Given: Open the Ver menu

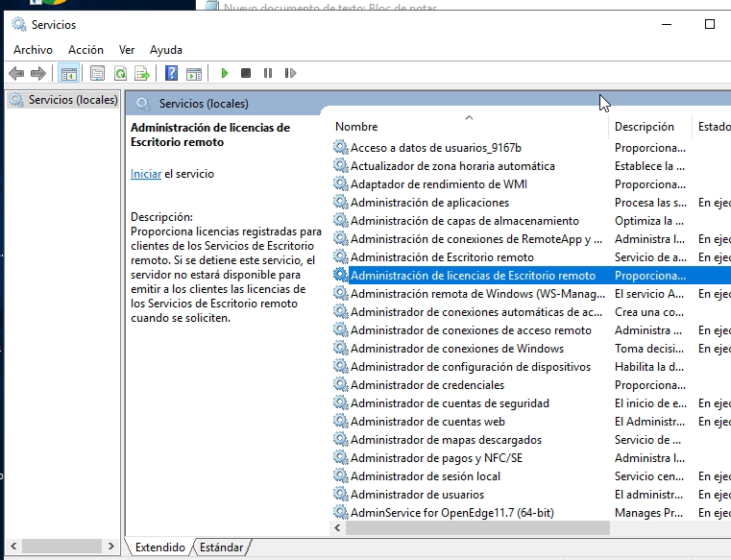Looking at the screenshot, I should click(x=127, y=50).
